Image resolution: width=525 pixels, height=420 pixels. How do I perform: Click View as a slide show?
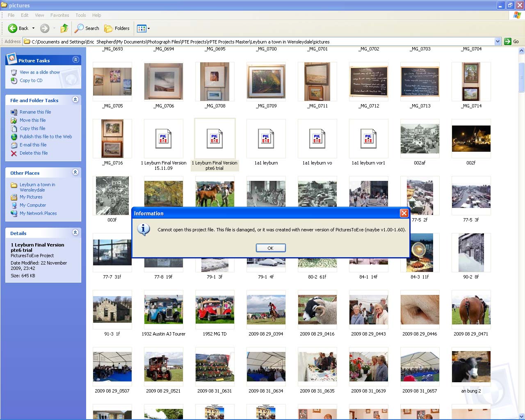[39, 72]
